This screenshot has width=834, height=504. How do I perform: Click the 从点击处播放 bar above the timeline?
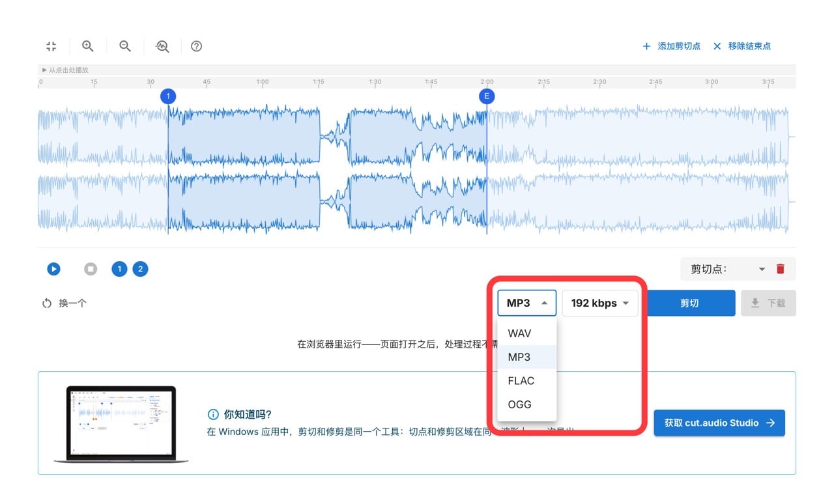[416, 70]
